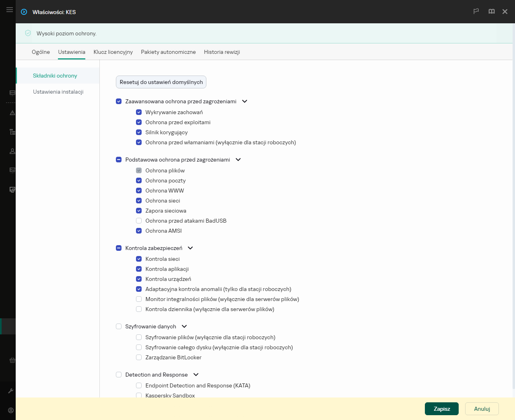Enable Ochrona przed atakami BadUSB checkbox

(139, 221)
